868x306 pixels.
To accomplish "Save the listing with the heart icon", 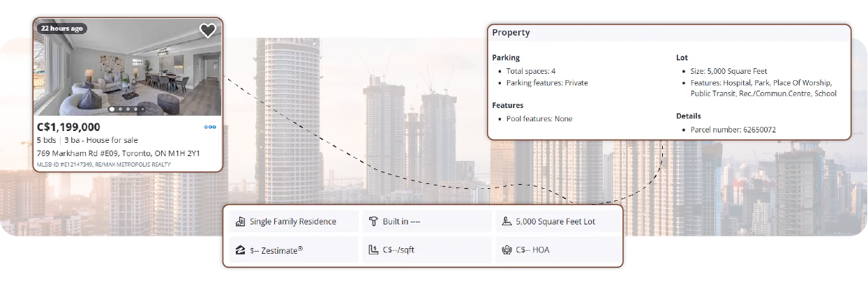I will 207,31.
